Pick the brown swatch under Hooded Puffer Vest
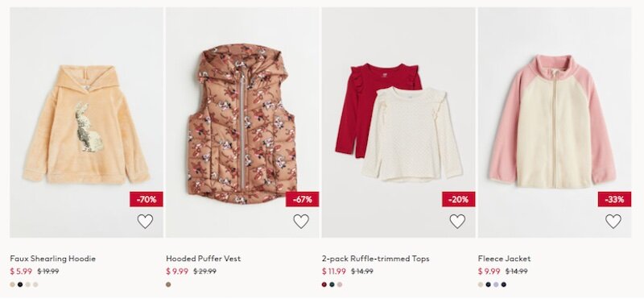The image size is (644, 299). 168,284
